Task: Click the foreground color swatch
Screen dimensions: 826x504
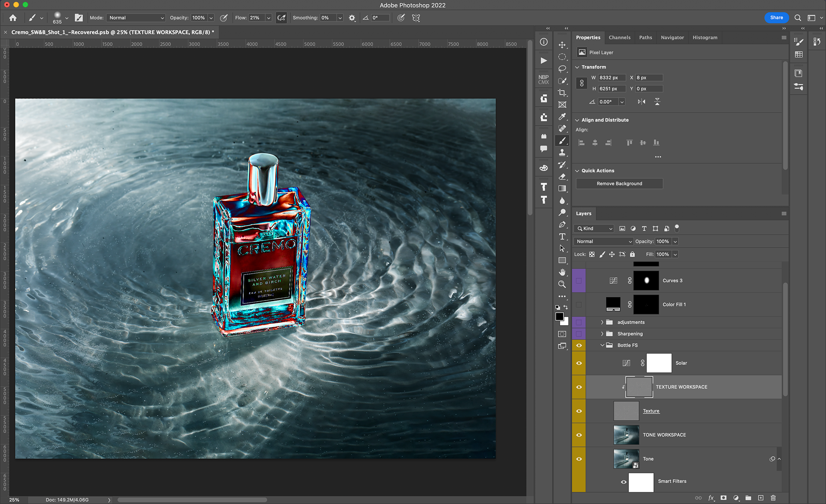Action: tap(559, 317)
